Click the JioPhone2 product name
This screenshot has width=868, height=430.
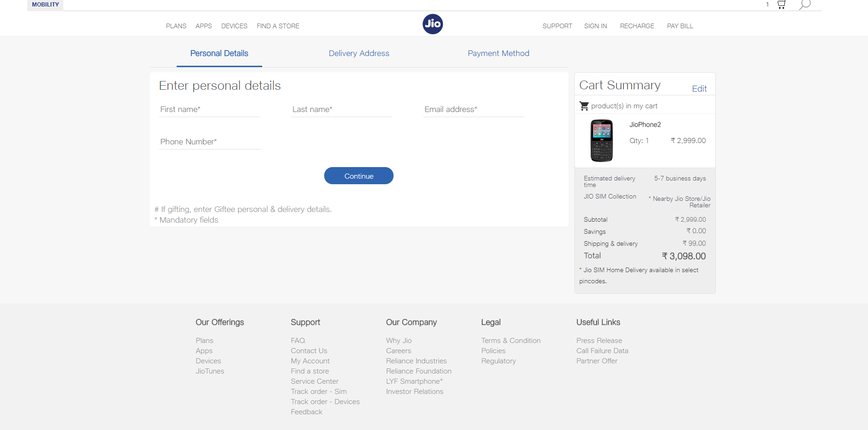[x=645, y=125]
